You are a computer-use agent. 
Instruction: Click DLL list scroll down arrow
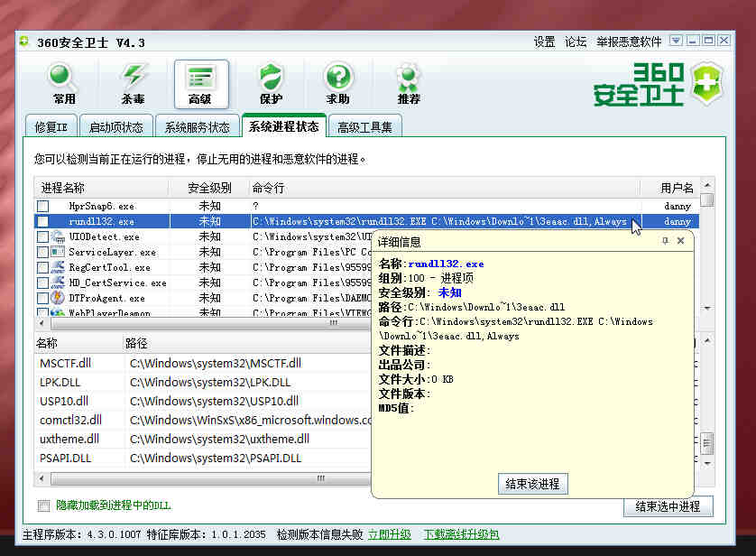point(706,463)
